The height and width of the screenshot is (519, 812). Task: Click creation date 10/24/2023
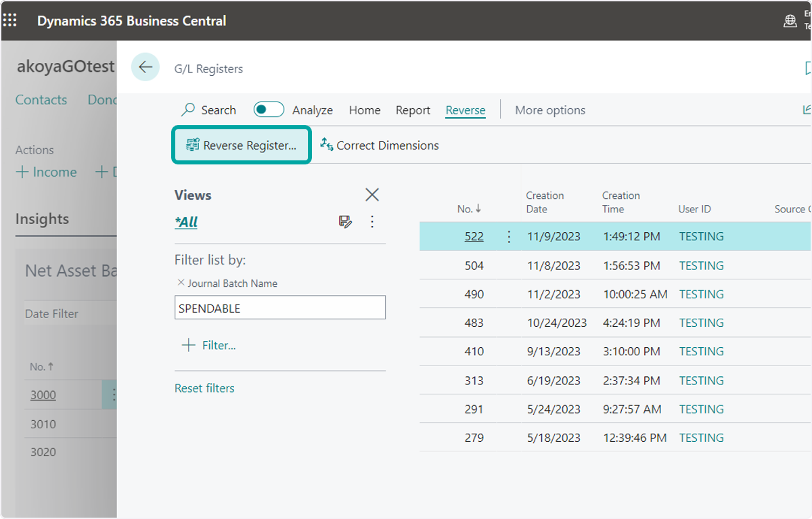point(557,323)
